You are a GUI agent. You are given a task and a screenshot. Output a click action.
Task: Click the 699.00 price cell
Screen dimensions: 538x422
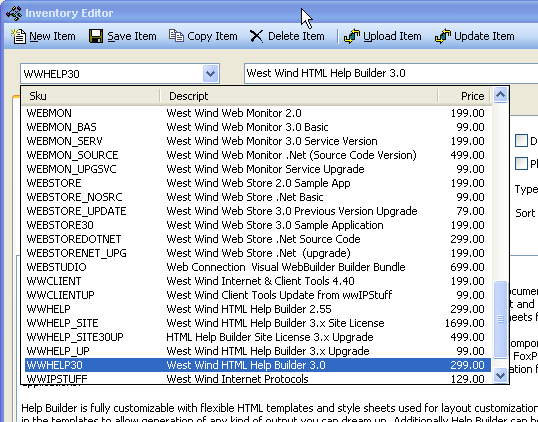click(x=467, y=267)
